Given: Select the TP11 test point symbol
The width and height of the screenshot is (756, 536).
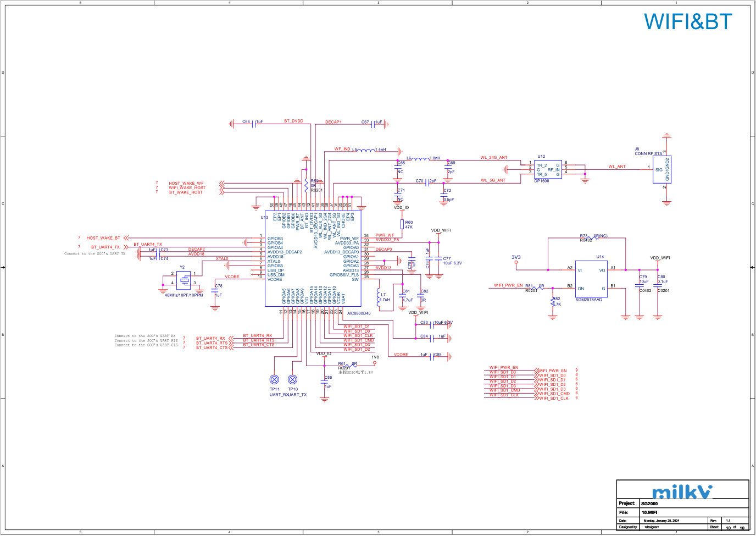Looking at the screenshot, I should [x=274, y=379].
